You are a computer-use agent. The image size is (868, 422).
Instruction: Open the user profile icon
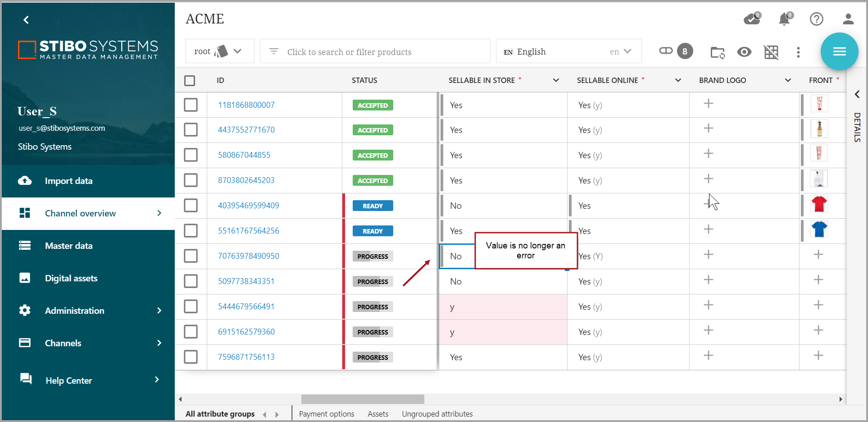(x=848, y=19)
